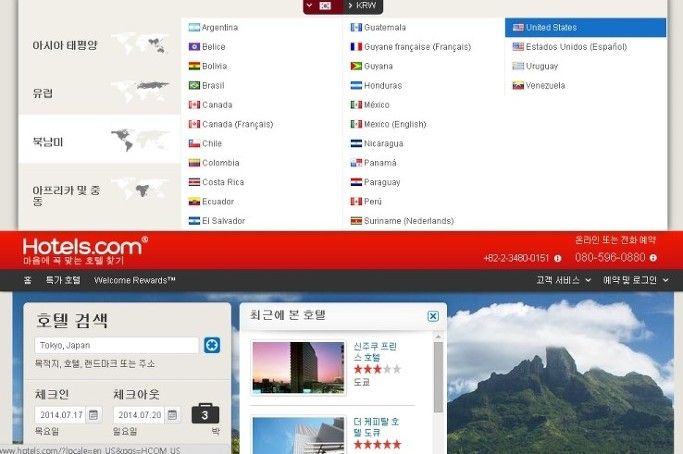The image size is (683, 454).
Task: Close the recently viewed hotels panel
Action: click(x=433, y=316)
